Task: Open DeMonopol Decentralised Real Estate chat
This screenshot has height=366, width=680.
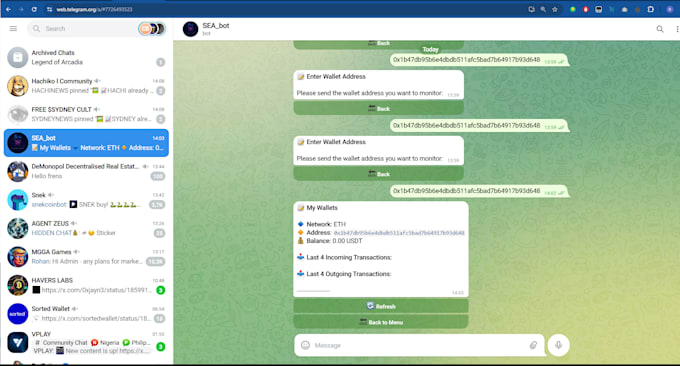Action: pos(86,171)
